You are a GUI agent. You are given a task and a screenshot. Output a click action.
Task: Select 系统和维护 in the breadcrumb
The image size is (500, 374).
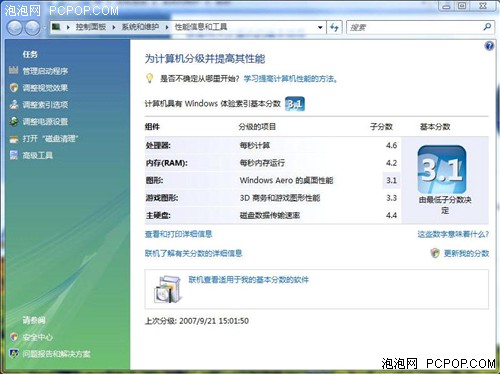(140, 27)
